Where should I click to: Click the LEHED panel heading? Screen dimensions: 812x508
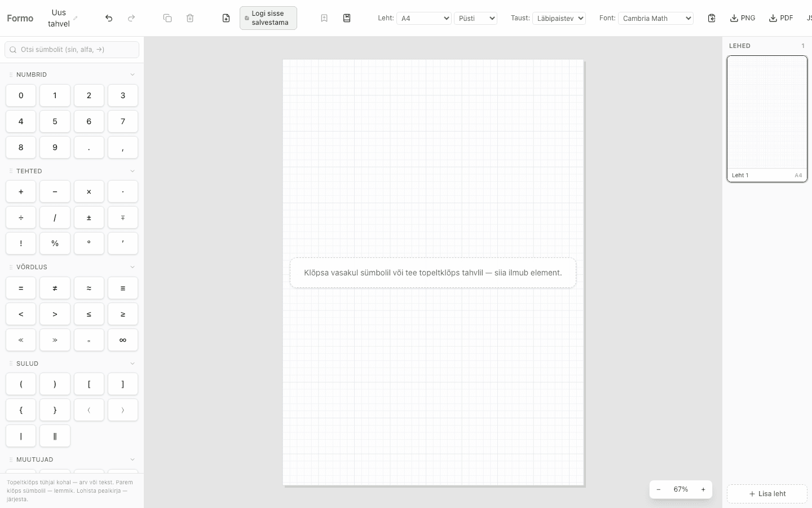(x=740, y=46)
